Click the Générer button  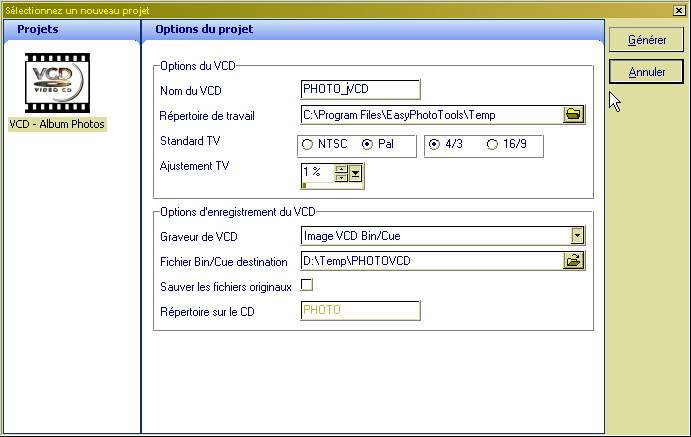(x=647, y=41)
